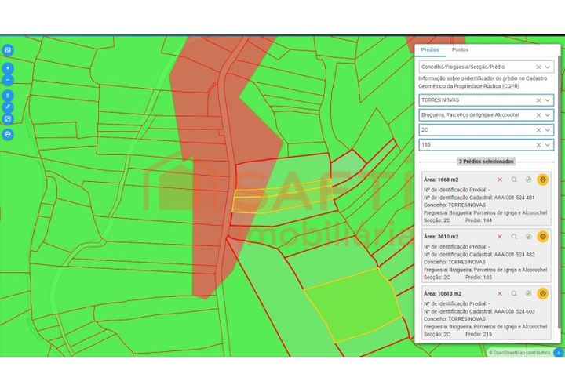Zoom out with the minus map button
Screen dimensions: 565x392
click(8, 80)
